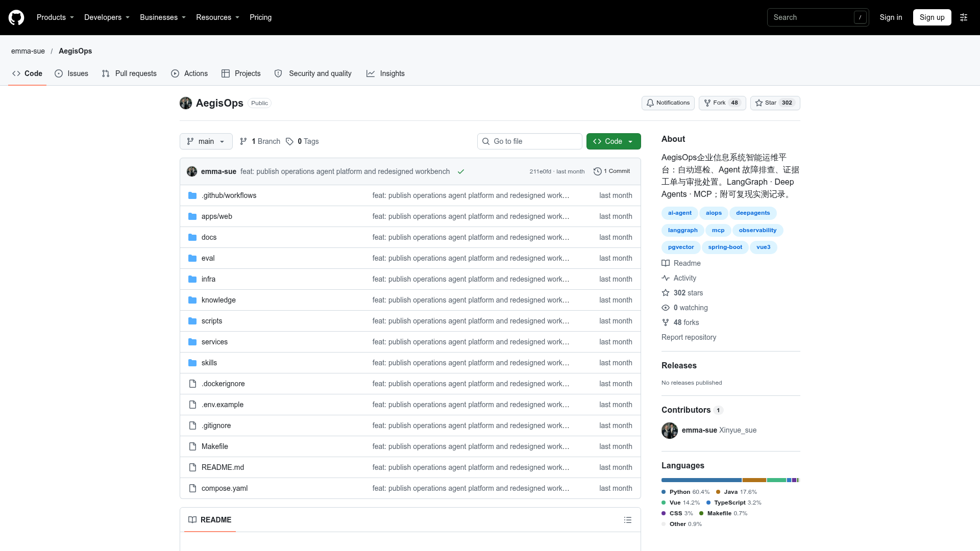Expand the Products menu
Screen dimensions: 980x551
pos(55,17)
